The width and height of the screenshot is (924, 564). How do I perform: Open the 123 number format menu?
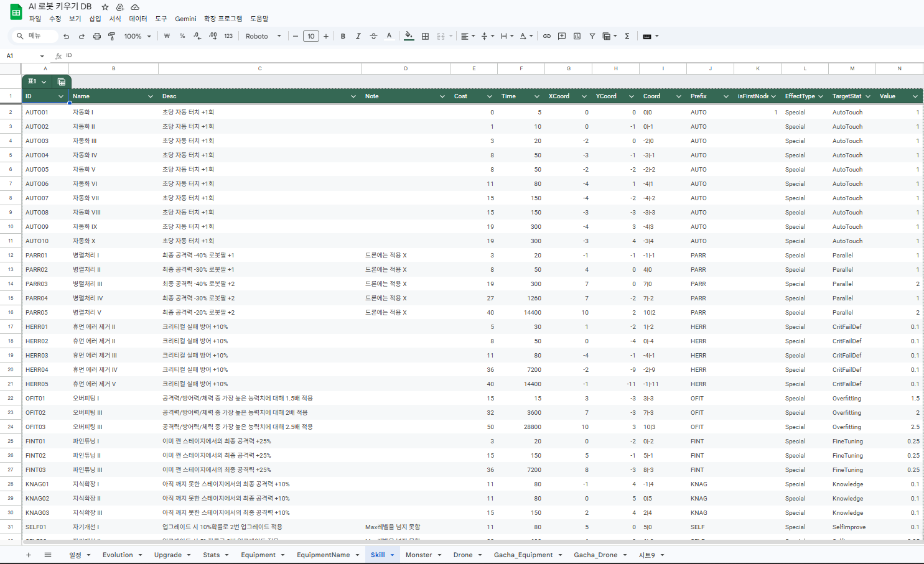point(228,36)
